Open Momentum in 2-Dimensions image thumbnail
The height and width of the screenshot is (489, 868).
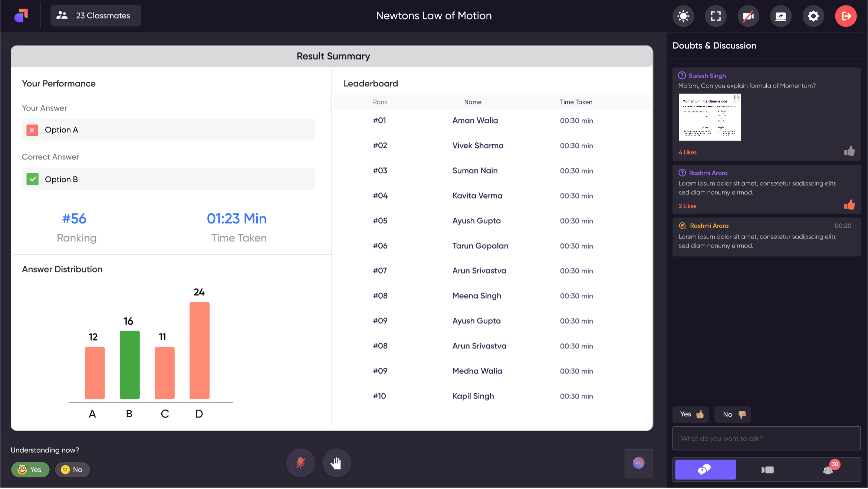pyautogui.click(x=709, y=117)
